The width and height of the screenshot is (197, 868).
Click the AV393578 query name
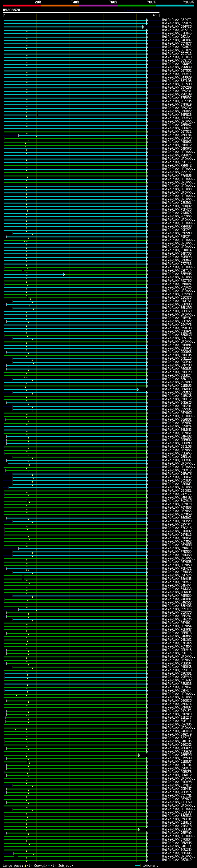11,10
